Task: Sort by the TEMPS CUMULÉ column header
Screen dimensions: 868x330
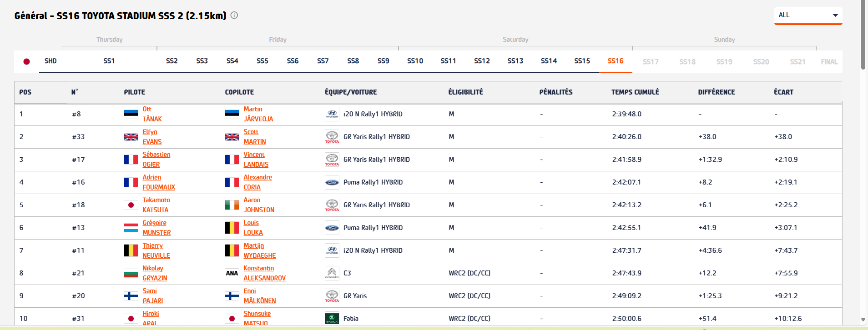Action: 635,92
